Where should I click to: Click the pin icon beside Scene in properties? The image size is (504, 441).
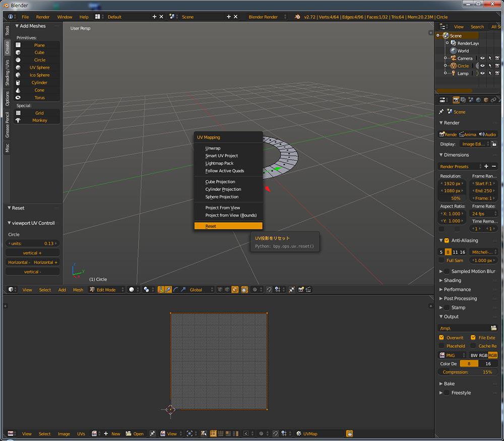442,111
